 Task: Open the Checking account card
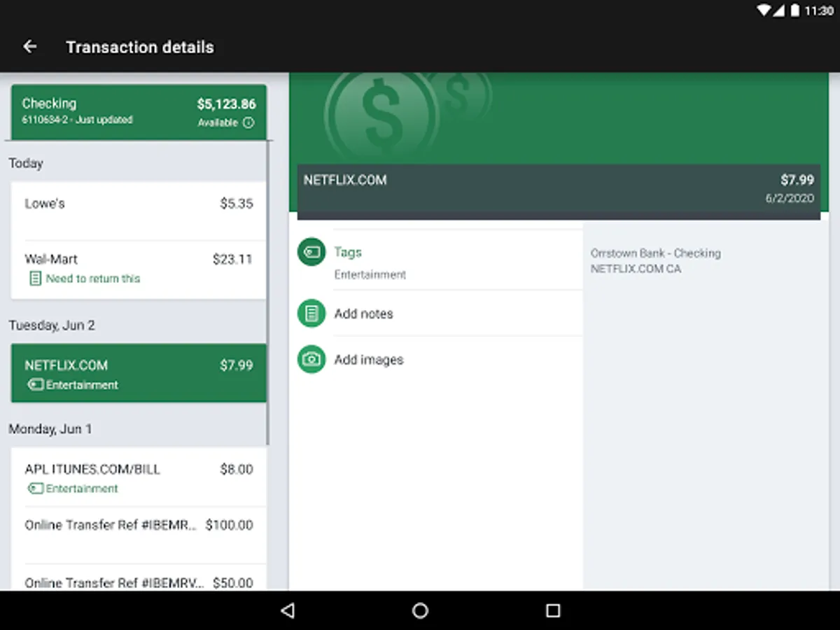(x=139, y=112)
